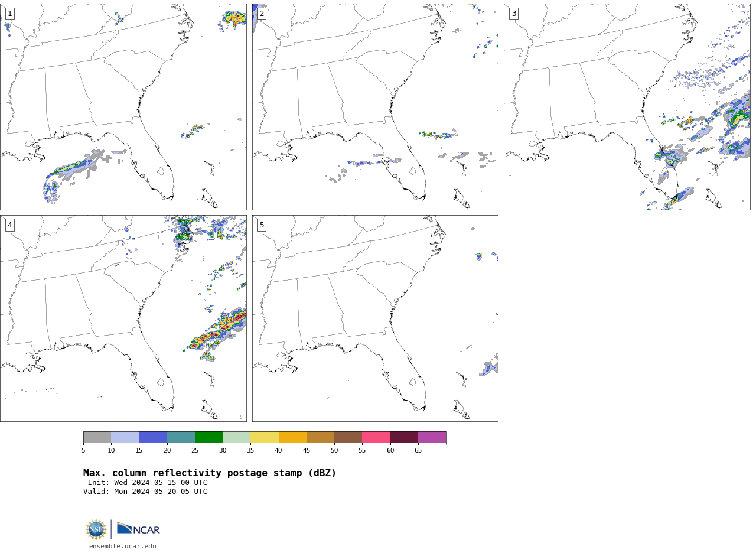
Task: Click the tan 45-50 dBZ swatch
Action: pyautogui.click(x=320, y=437)
